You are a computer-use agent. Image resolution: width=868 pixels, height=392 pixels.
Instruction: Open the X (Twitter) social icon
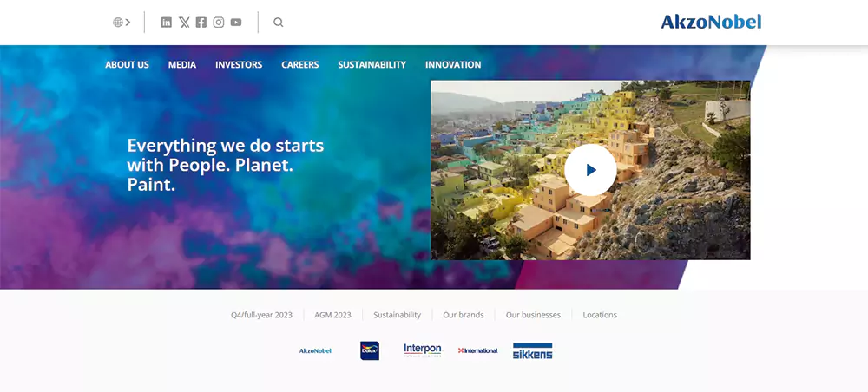(x=184, y=23)
